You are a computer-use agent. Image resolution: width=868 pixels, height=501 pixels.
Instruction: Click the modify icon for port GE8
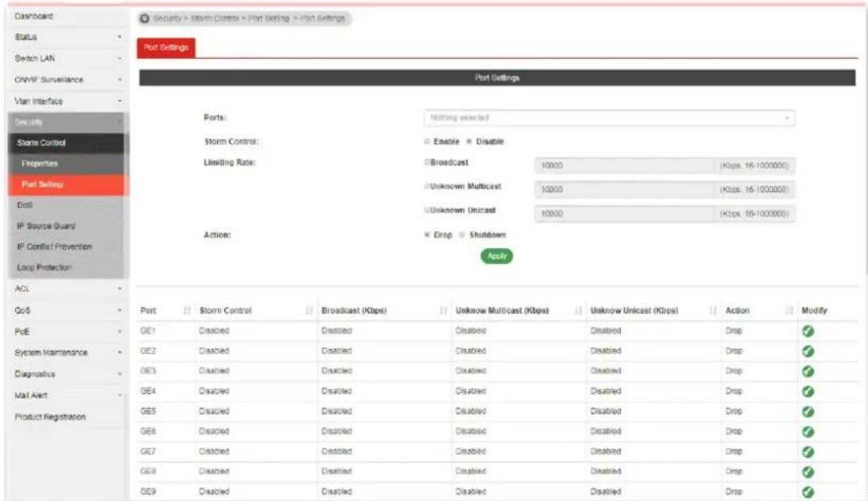click(x=808, y=472)
